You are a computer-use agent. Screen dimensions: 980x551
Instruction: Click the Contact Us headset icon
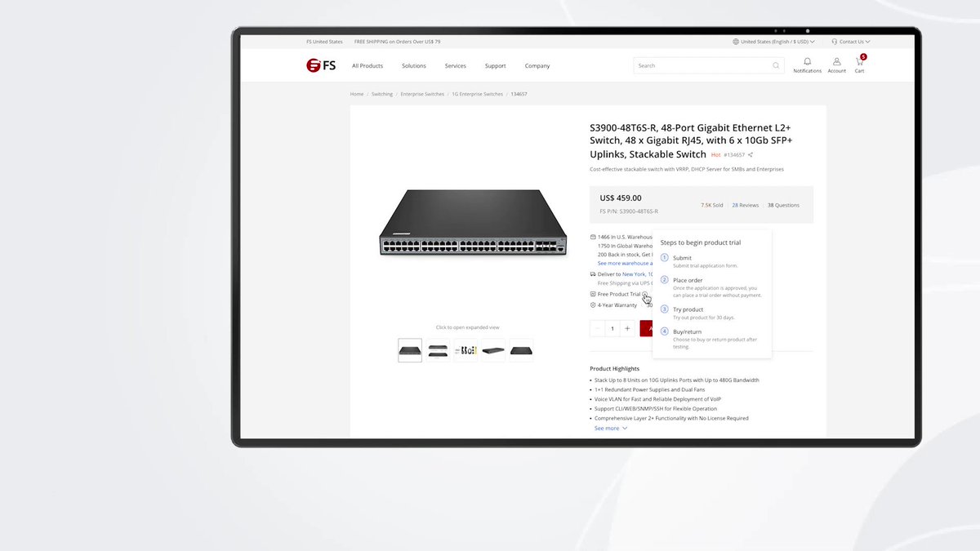point(834,41)
